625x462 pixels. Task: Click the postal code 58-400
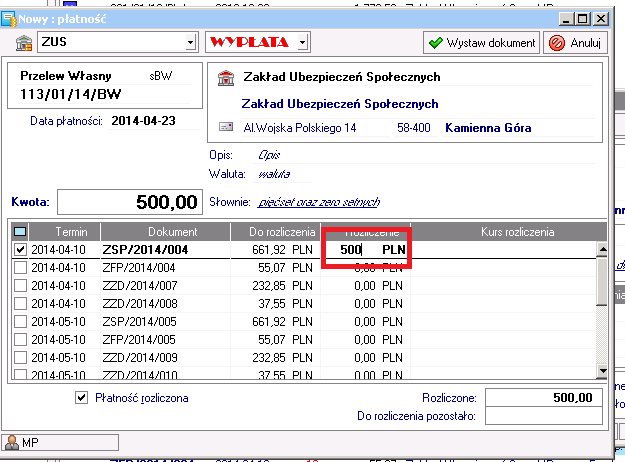click(414, 128)
